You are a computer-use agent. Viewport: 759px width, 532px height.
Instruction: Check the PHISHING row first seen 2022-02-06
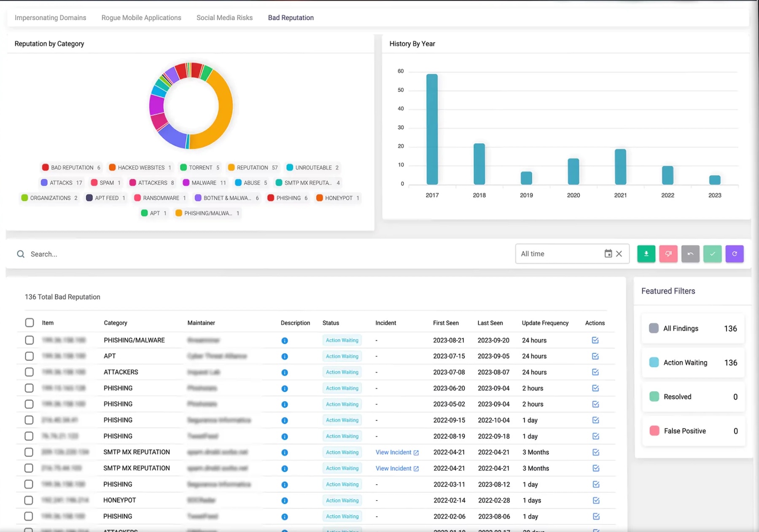pos(29,516)
